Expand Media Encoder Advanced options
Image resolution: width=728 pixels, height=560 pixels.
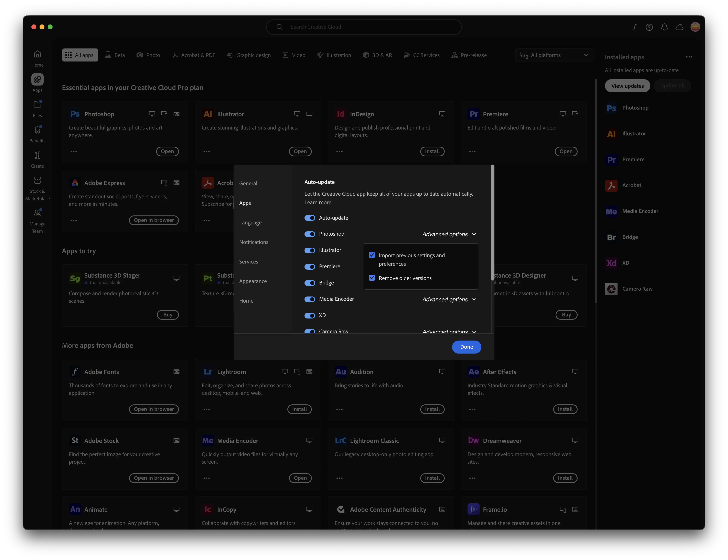click(449, 300)
